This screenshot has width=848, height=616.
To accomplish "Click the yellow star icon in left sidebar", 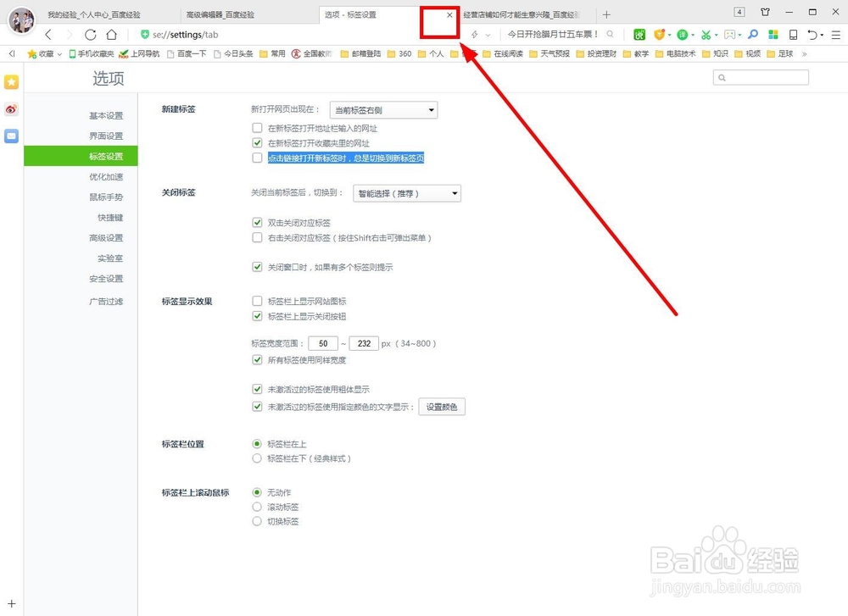I will coord(11,81).
